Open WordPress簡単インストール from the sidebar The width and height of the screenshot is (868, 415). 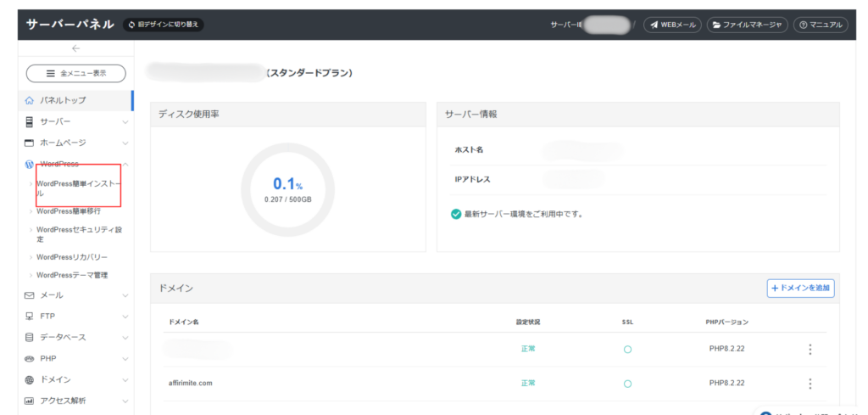pos(78,188)
